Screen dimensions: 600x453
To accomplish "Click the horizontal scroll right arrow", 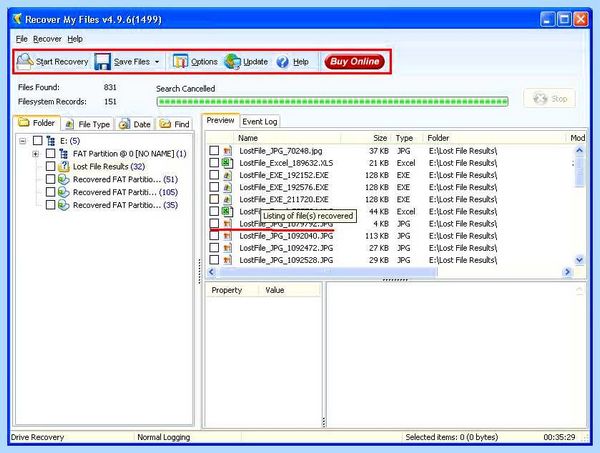I will pyautogui.click(x=567, y=272).
